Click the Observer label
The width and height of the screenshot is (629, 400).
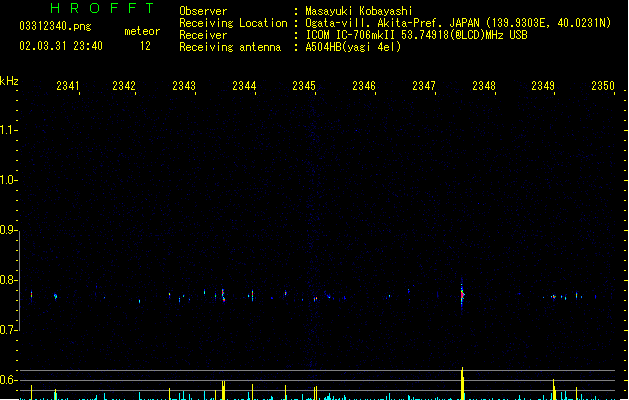pos(203,11)
